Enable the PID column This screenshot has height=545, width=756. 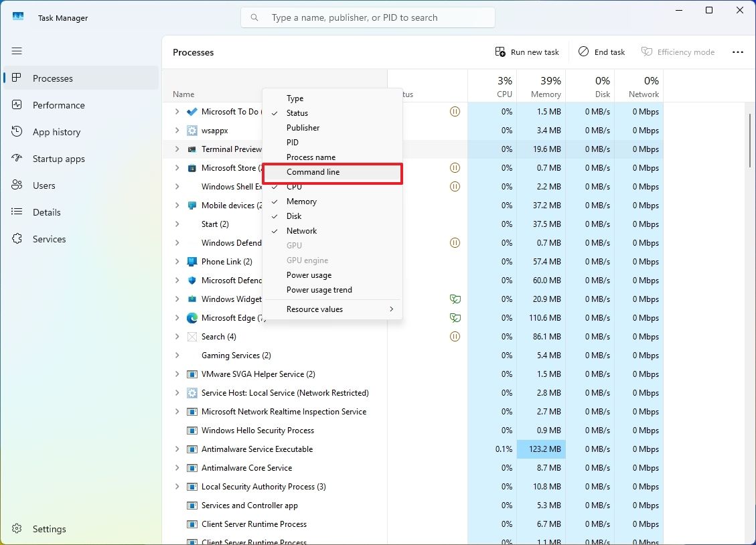[293, 142]
